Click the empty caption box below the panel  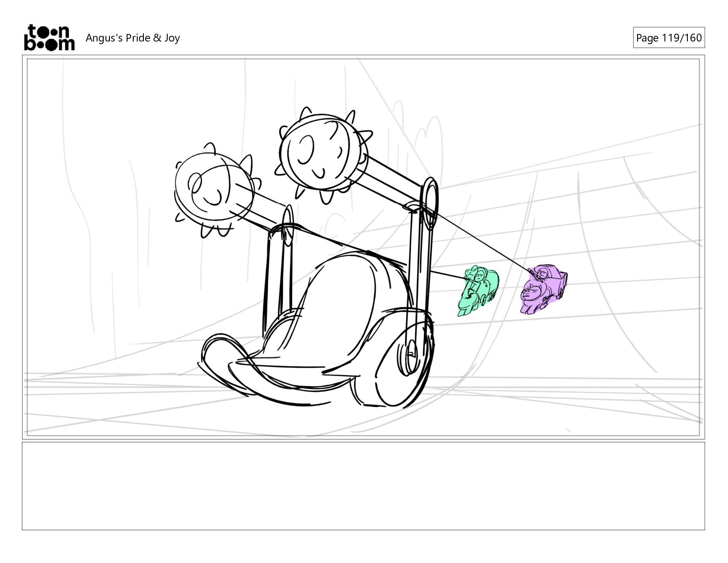click(363, 486)
